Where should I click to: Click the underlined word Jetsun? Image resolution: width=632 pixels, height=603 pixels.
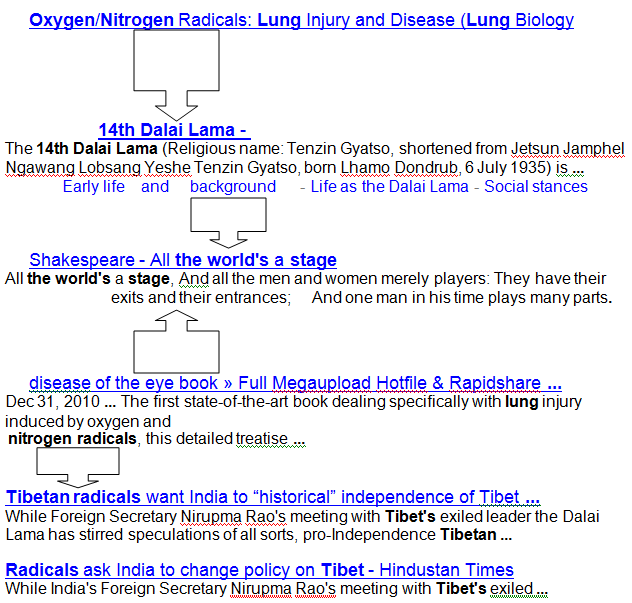533,149
